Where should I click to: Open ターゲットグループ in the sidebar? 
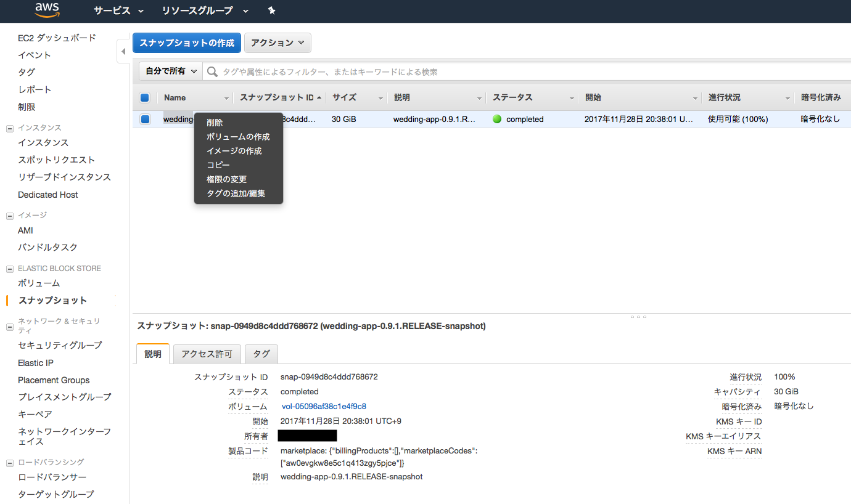coord(56,494)
